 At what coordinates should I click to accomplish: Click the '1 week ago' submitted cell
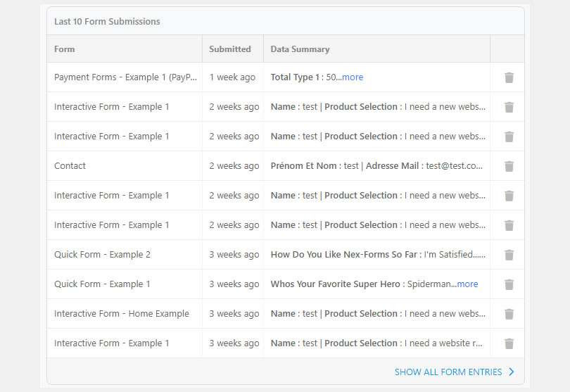[232, 77]
